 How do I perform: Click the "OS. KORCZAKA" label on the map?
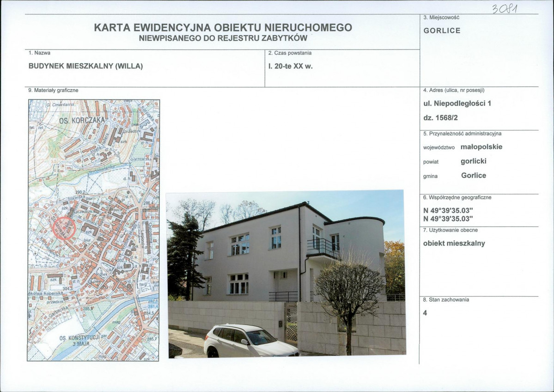82,120
